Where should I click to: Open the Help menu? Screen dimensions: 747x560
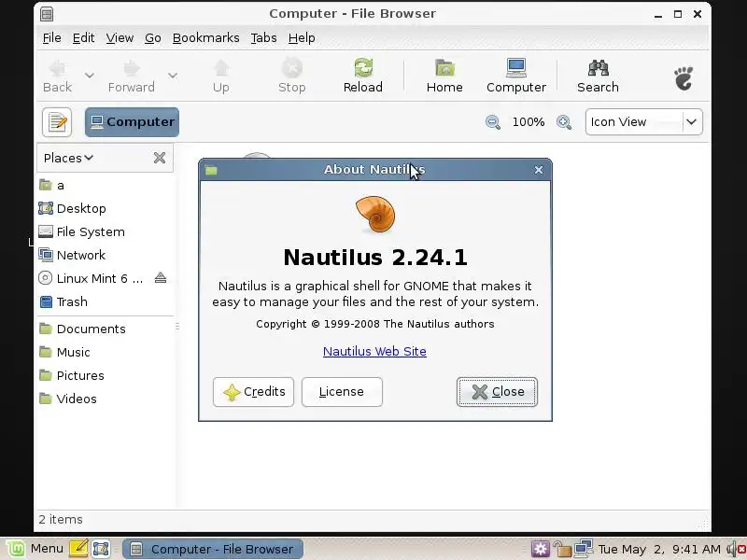click(302, 38)
